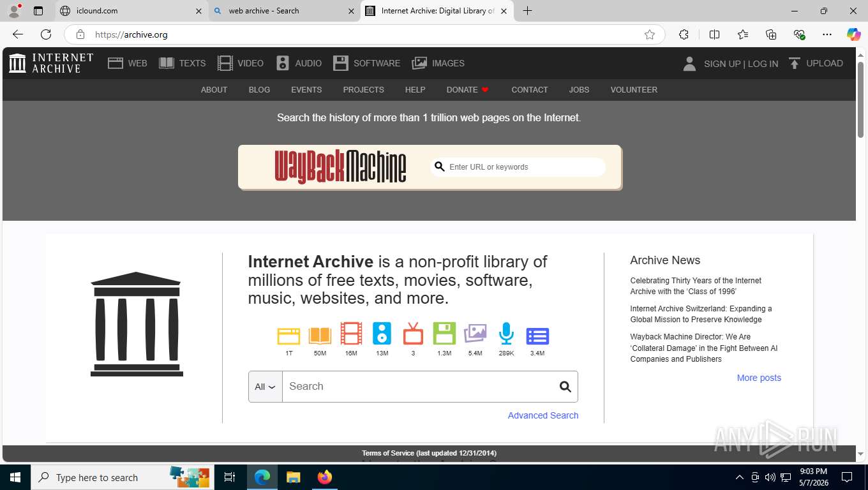Focus the main archive Search field
This screenshot has height=490, width=868.
(x=419, y=387)
